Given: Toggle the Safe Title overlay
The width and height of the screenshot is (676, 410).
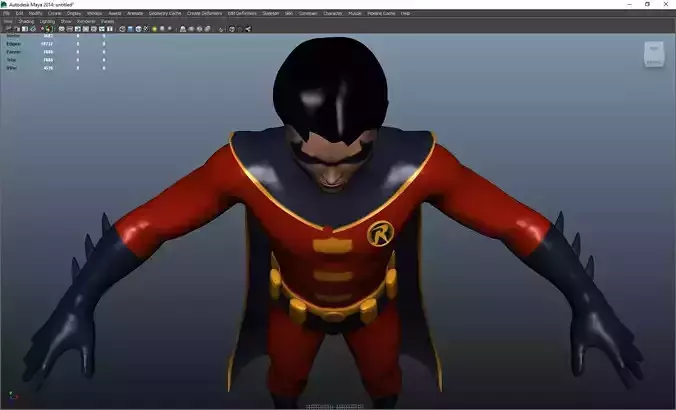Looking at the screenshot, I should (109, 29).
